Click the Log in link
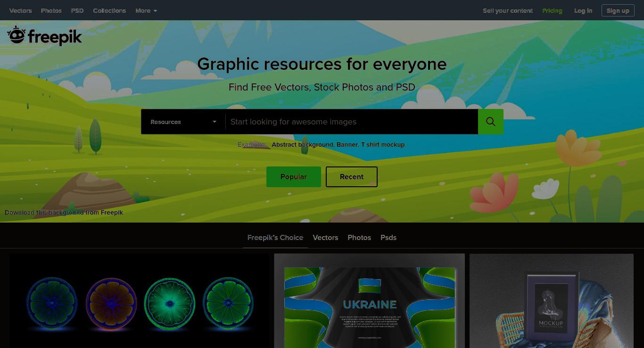This screenshot has width=644, height=348. pyautogui.click(x=583, y=10)
